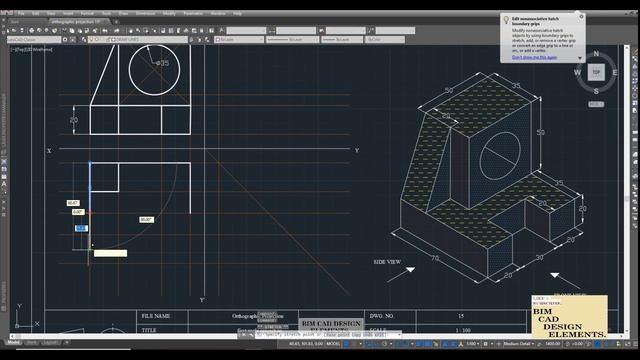
Task: Open the ByColor plot style dropdown
Action: [385, 40]
